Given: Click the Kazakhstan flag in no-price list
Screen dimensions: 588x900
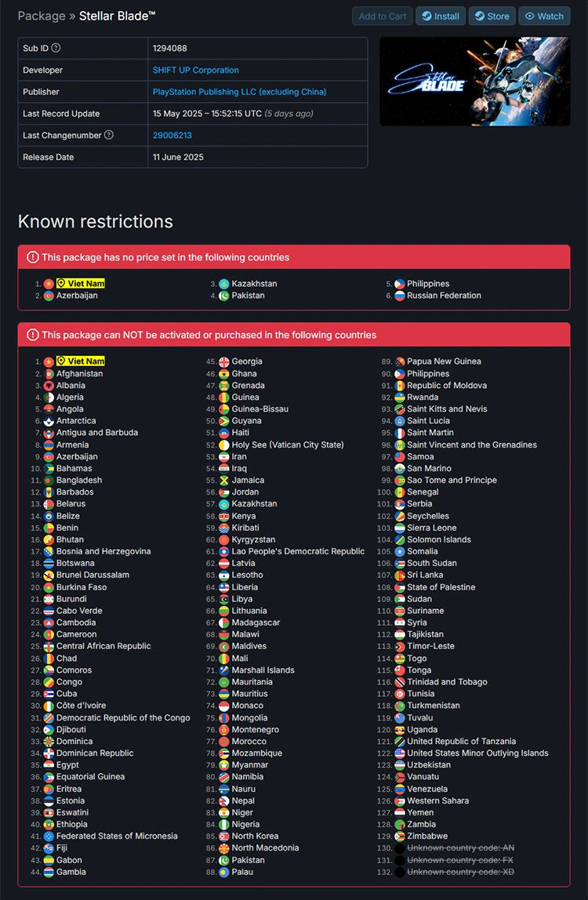Looking at the screenshot, I should [224, 284].
